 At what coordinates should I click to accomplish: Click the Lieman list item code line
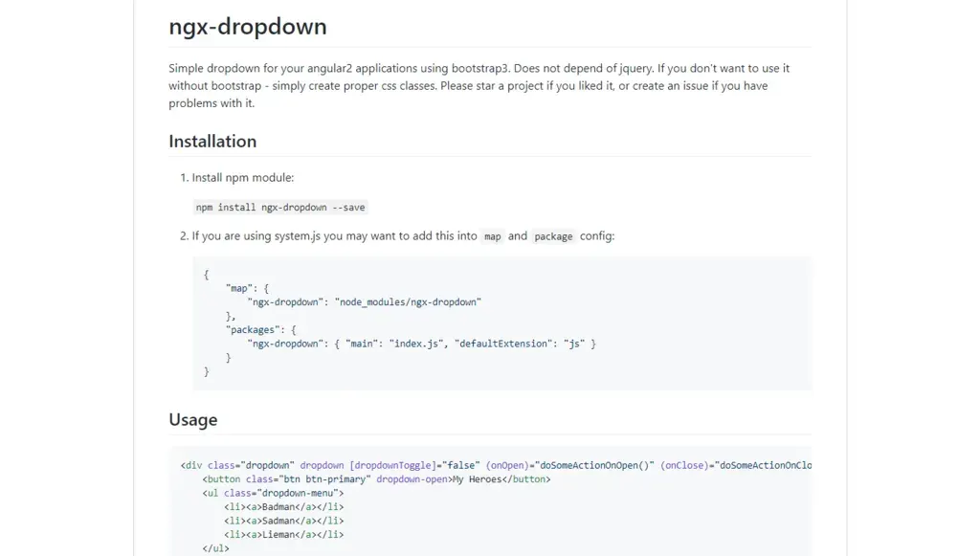(283, 534)
